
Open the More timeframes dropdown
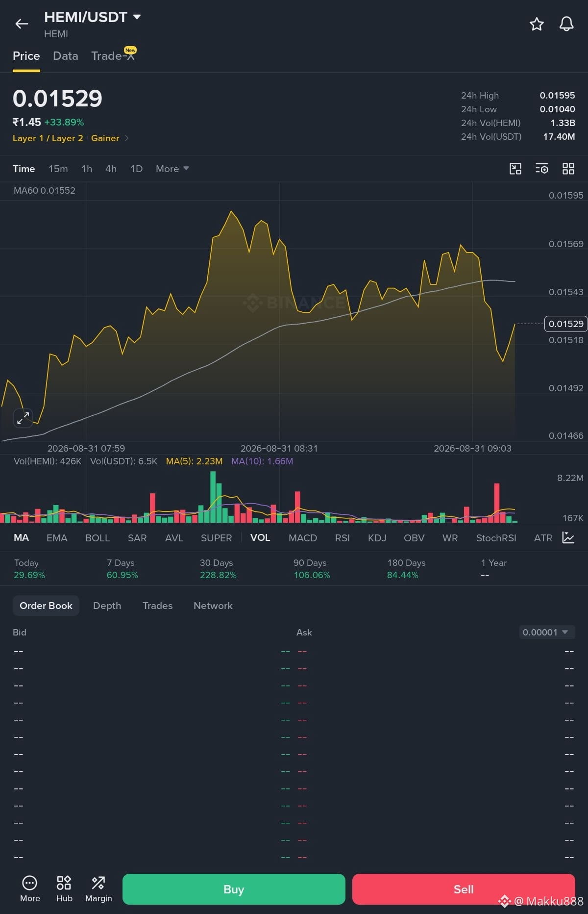[172, 169]
